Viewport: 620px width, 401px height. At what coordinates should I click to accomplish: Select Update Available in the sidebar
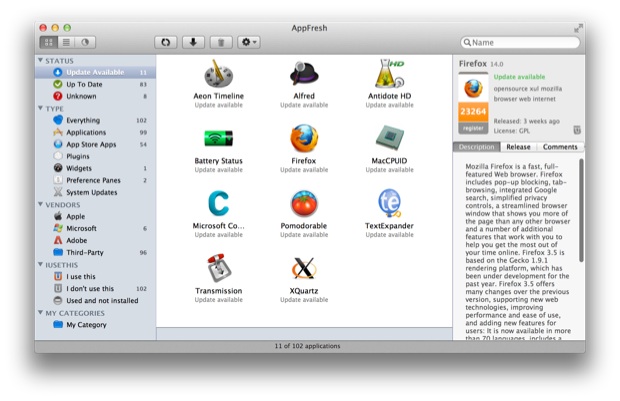click(x=95, y=72)
